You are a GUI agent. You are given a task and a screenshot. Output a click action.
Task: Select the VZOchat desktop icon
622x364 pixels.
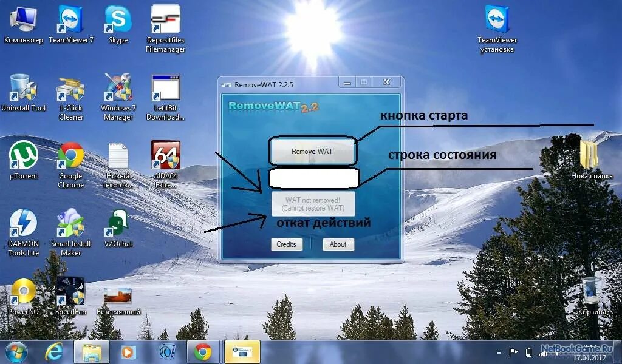[118, 229]
